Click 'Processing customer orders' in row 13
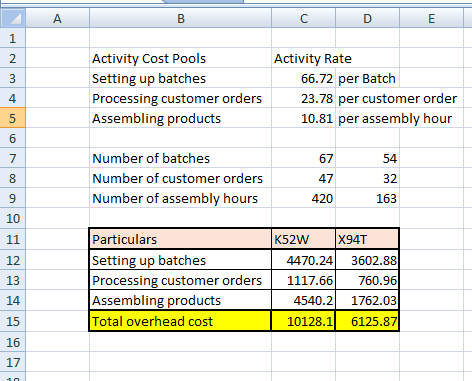 pyautogui.click(x=181, y=280)
